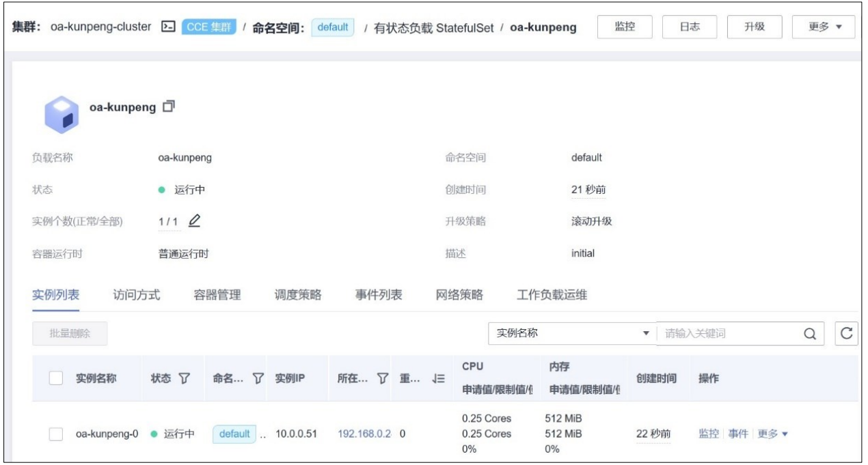Click the 运行中 status in instance row
868x465 pixels.
click(x=172, y=434)
